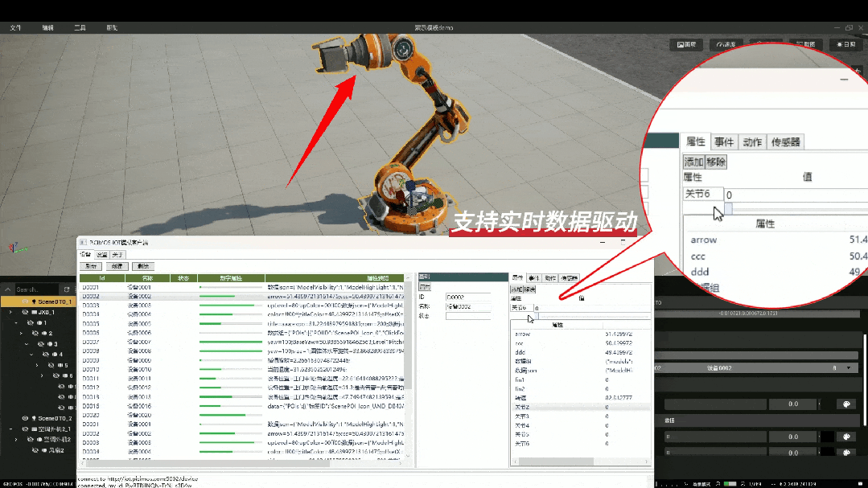Click the 关节6 value slider handle

click(x=535, y=316)
